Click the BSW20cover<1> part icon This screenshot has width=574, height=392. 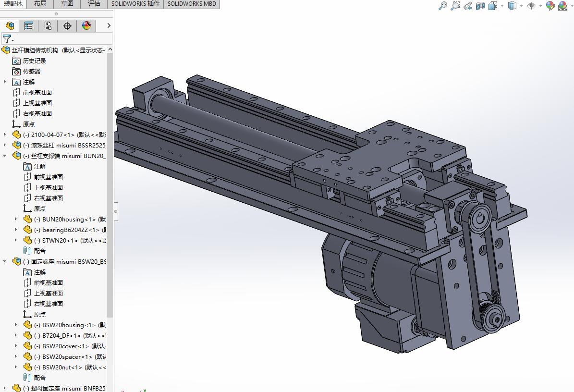27,346
